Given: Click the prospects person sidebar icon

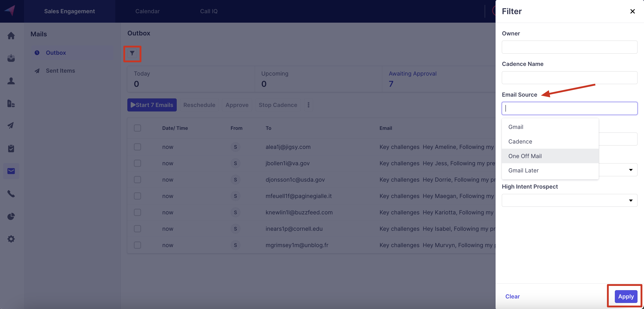Looking at the screenshot, I should tap(11, 81).
